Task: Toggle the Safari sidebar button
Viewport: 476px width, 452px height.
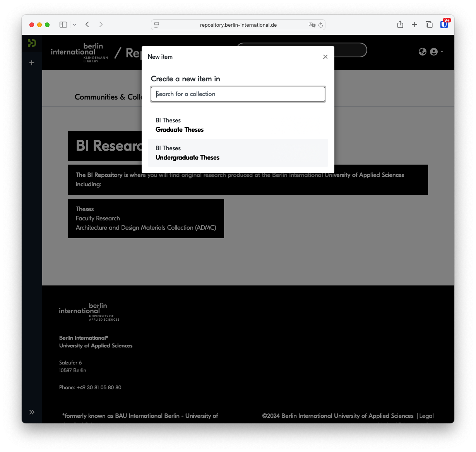Action: 63,24
